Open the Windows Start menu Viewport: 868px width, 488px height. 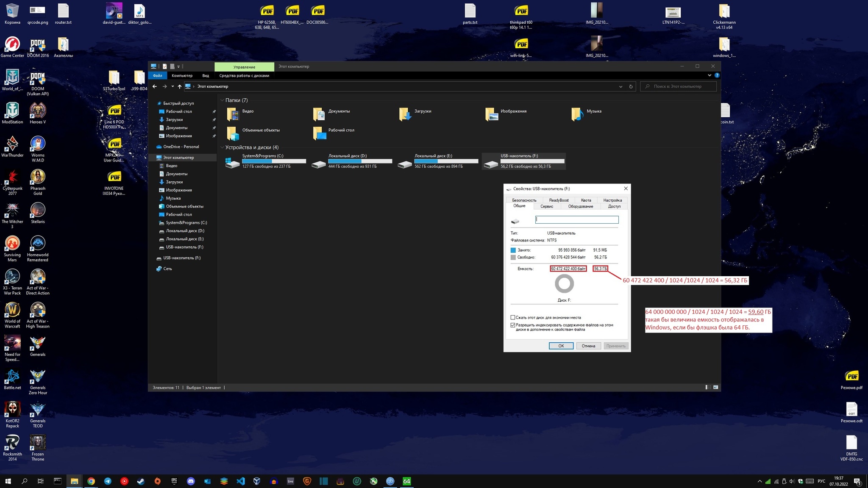click(8, 481)
